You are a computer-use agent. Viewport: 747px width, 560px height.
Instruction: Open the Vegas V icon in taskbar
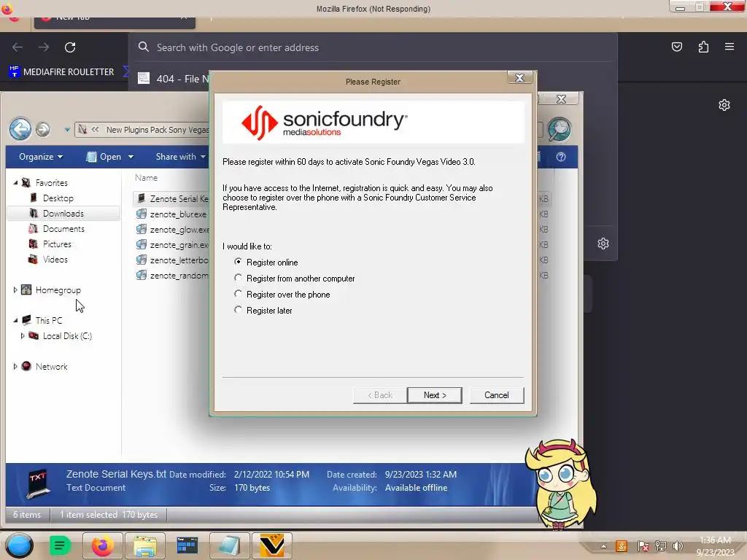(x=271, y=545)
